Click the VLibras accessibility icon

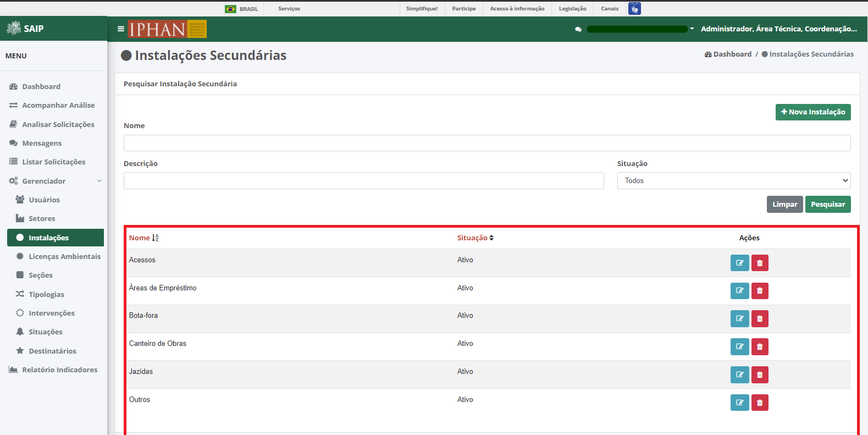coord(634,8)
